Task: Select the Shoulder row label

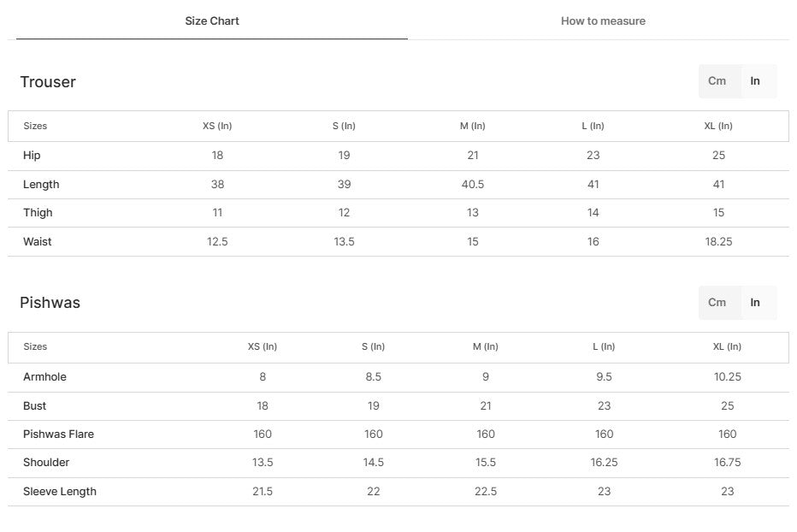Action: [x=46, y=463]
